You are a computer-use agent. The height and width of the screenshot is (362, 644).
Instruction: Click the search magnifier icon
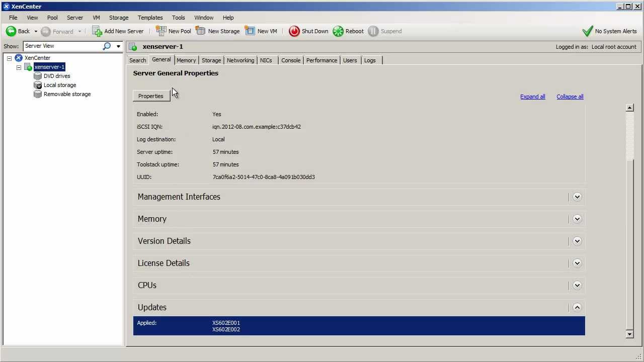click(107, 46)
